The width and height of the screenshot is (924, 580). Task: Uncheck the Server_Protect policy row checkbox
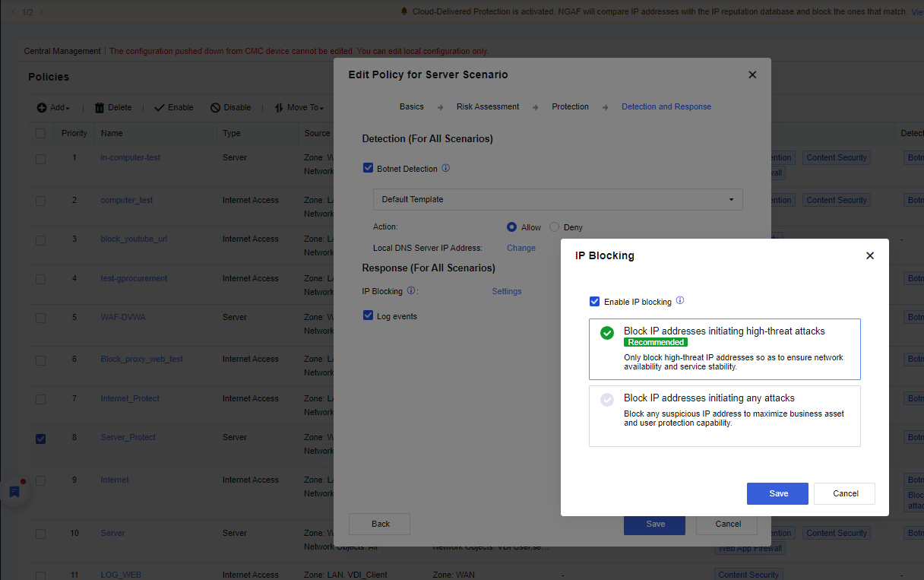(x=40, y=438)
